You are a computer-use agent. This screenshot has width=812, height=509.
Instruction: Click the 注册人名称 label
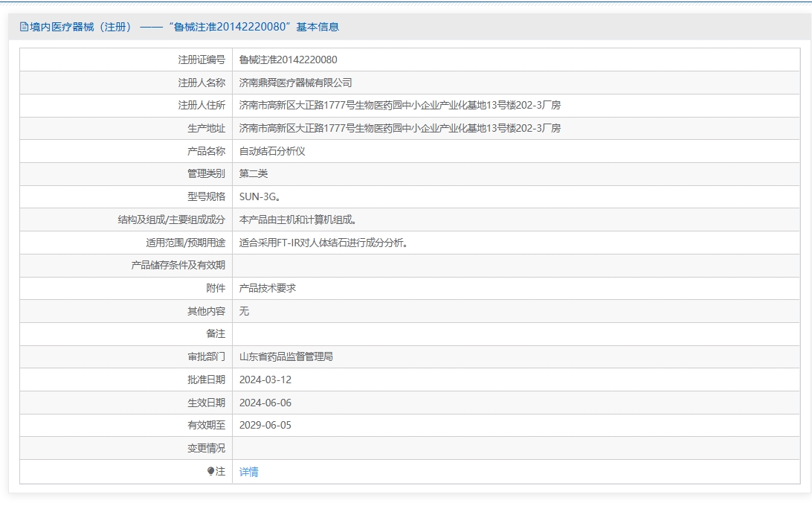(x=202, y=83)
